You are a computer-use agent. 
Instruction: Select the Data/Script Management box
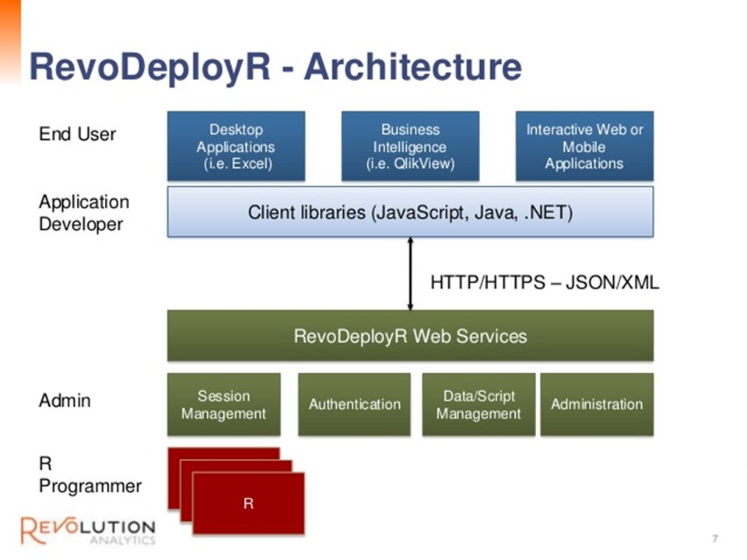pyautogui.click(x=479, y=404)
